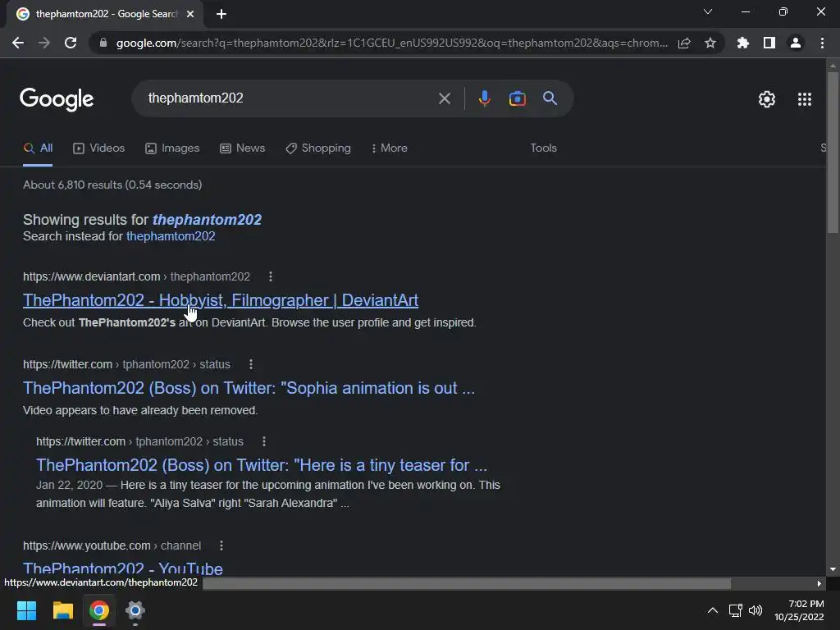Open options for first Twitter result
The image size is (840, 630).
(x=251, y=364)
